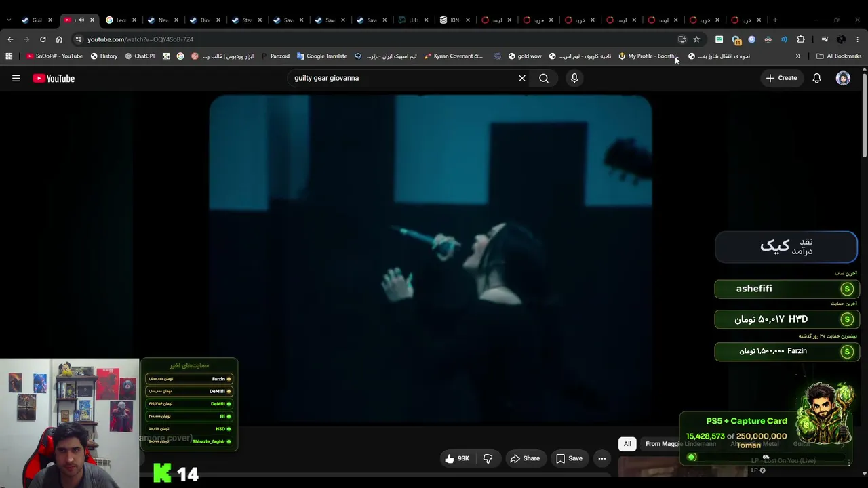Open the media controls toolbar icon

click(825, 39)
